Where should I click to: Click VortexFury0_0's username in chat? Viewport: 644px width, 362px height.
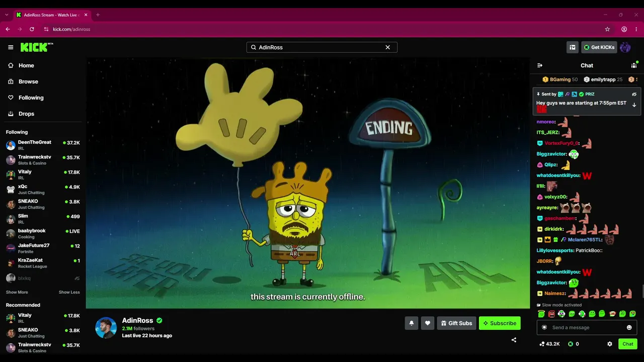[561, 143]
